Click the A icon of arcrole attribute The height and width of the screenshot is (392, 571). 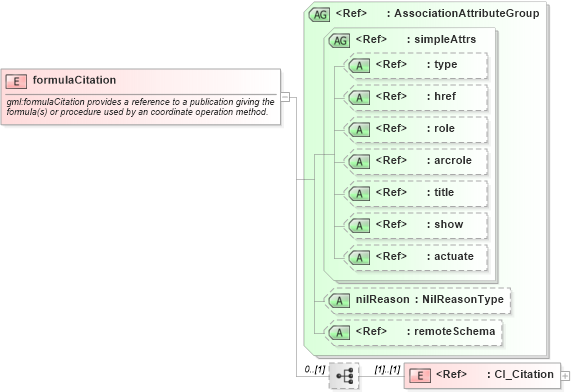click(x=359, y=162)
